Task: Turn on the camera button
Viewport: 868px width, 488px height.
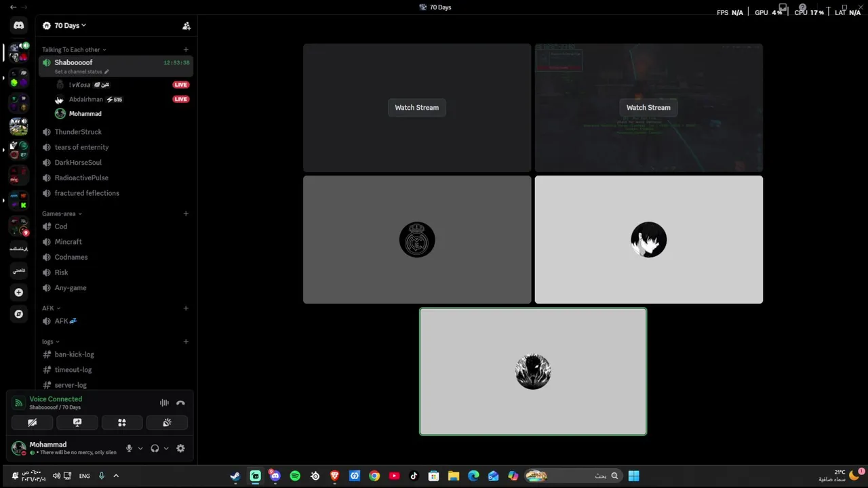Action: pos(32,422)
